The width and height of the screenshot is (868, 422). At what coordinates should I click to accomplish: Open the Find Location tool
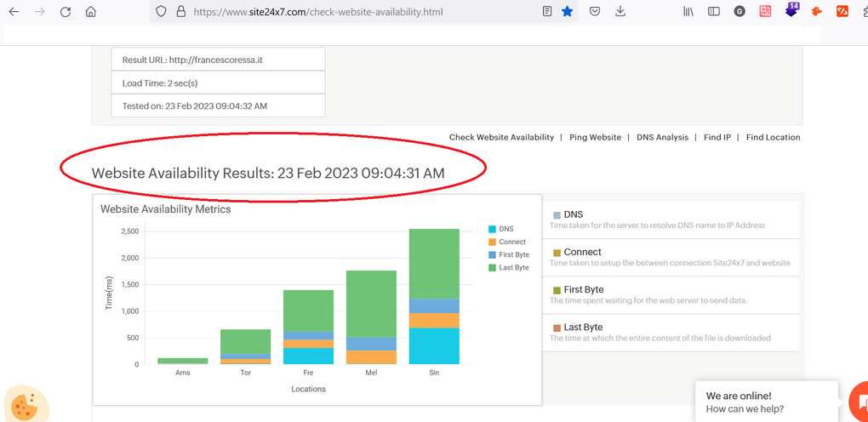[774, 137]
